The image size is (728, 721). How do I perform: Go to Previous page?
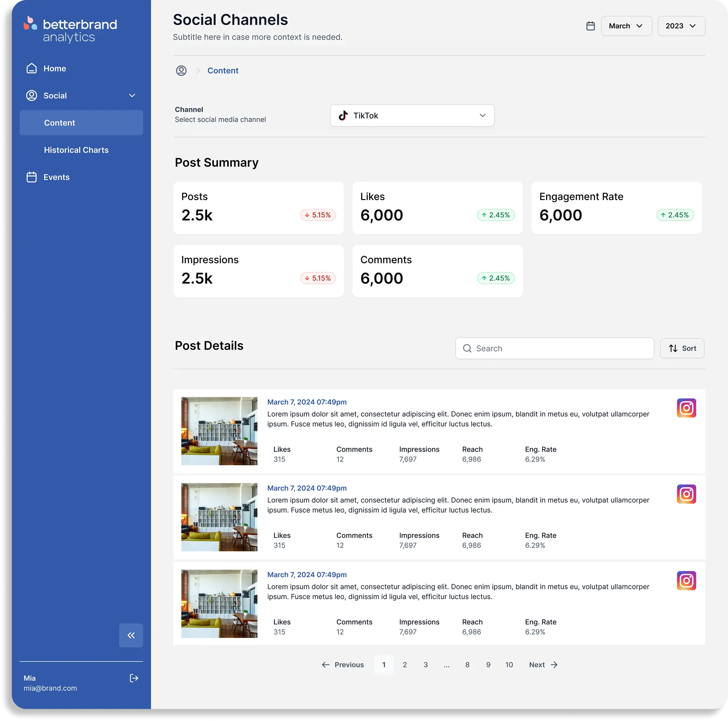tap(343, 665)
